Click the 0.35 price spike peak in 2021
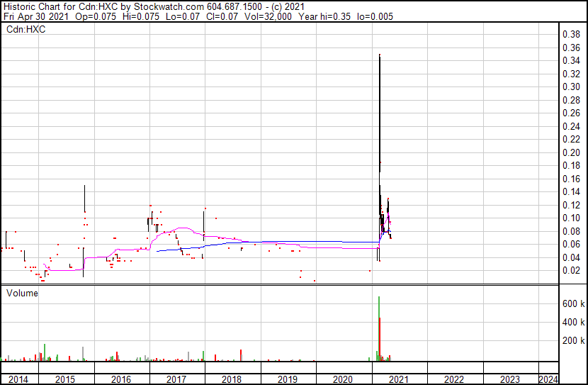Image resolution: width=588 pixels, height=385 pixels. tap(380, 55)
